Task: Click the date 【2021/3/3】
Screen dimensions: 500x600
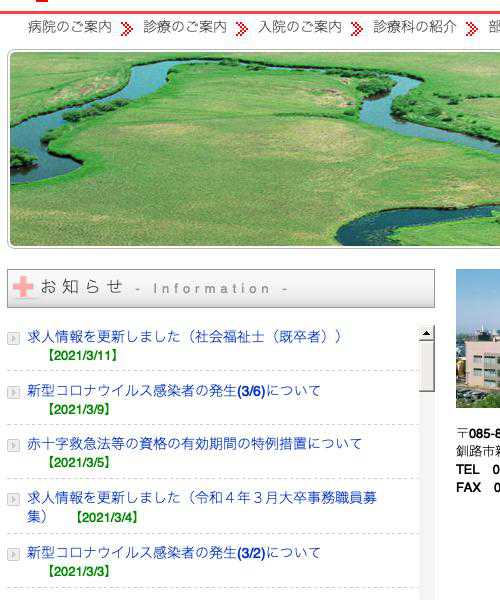Action: pyautogui.click(x=79, y=572)
